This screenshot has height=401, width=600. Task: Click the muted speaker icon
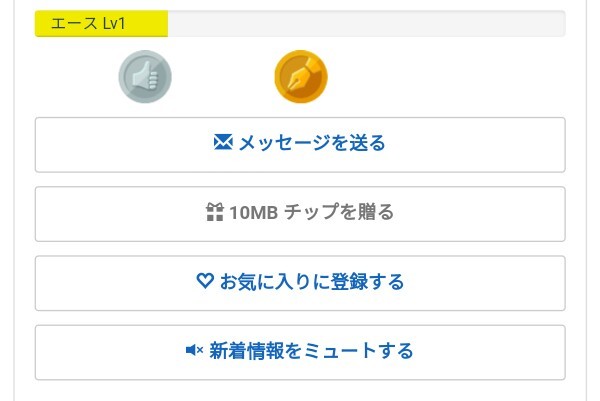coord(194,351)
